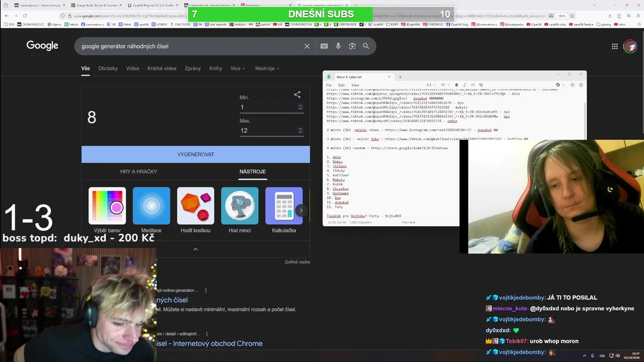This screenshot has width=644, height=362.
Task: Switch to the Krátká videa results tab
Action: click(x=162, y=68)
